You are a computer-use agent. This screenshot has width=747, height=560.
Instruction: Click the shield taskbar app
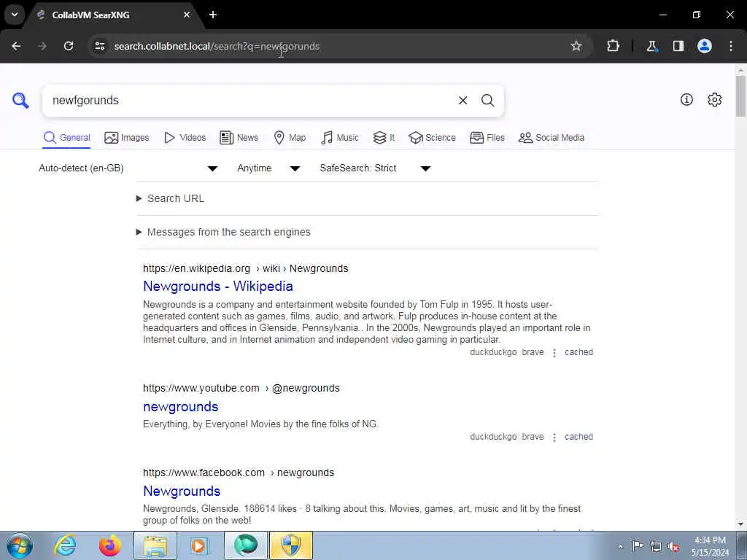click(291, 545)
